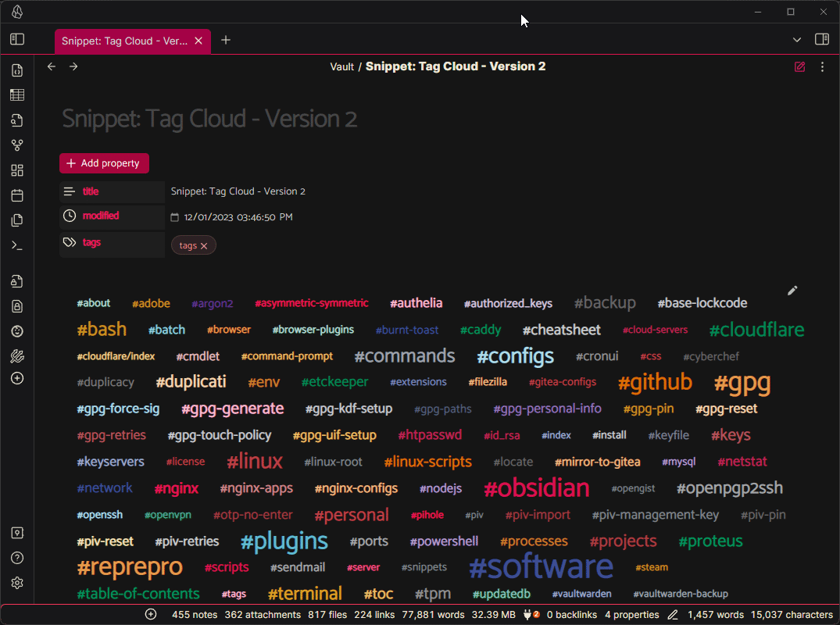This screenshot has width=840, height=625.
Task: Open the modified date calendar picker
Action: coord(175,217)
